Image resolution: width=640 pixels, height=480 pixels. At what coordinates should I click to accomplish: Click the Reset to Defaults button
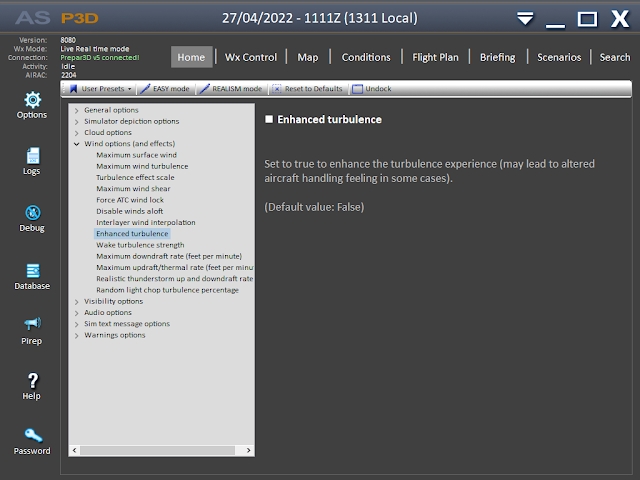307,89
